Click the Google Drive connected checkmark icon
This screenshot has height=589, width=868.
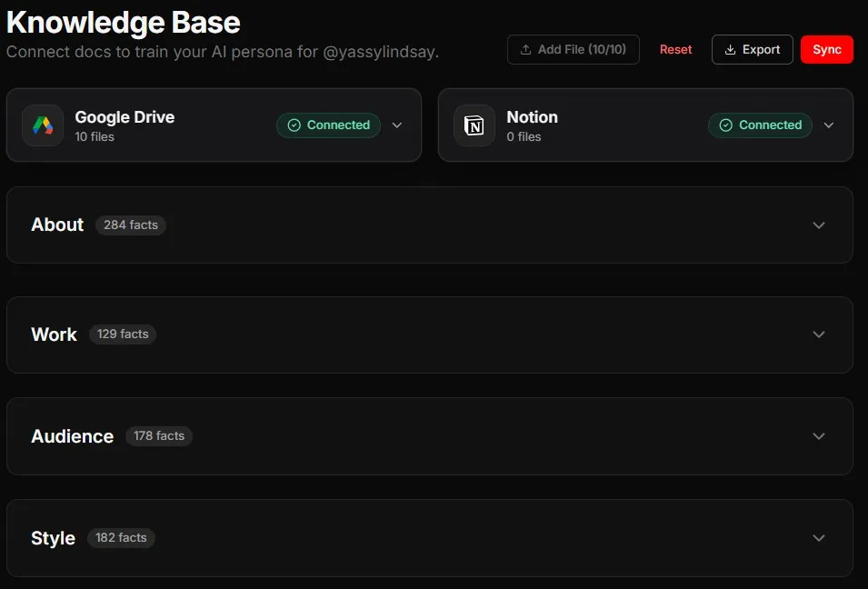point(294,125)
